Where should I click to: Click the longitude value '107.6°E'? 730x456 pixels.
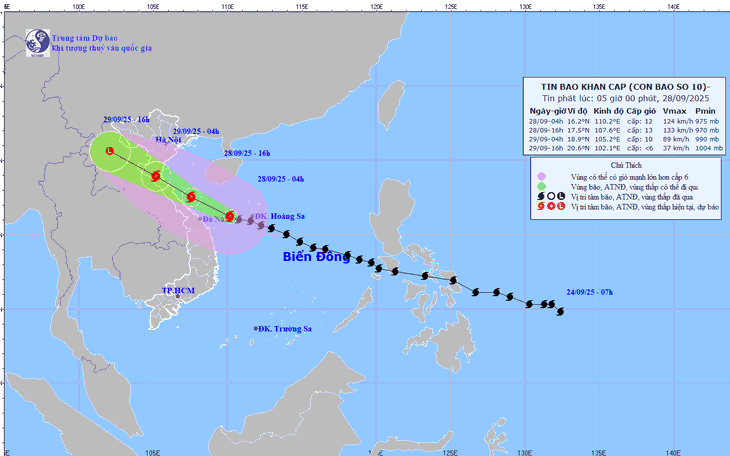pos(607,130)
